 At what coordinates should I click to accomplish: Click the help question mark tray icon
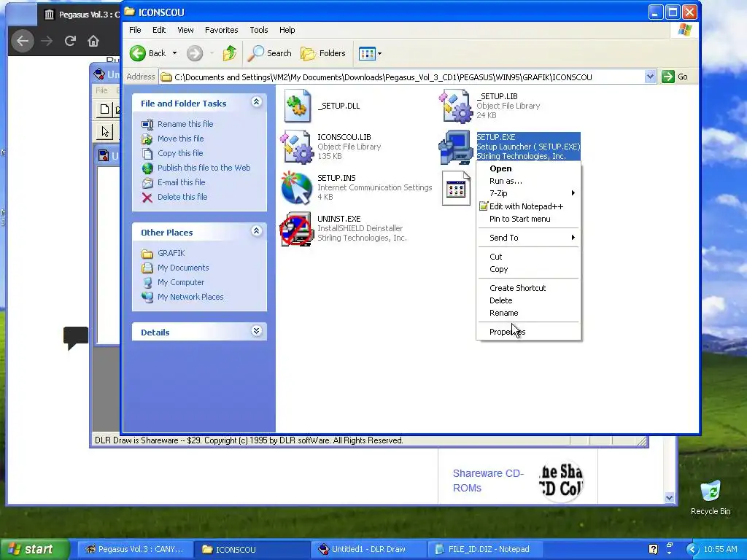click(x=653, y=550)
